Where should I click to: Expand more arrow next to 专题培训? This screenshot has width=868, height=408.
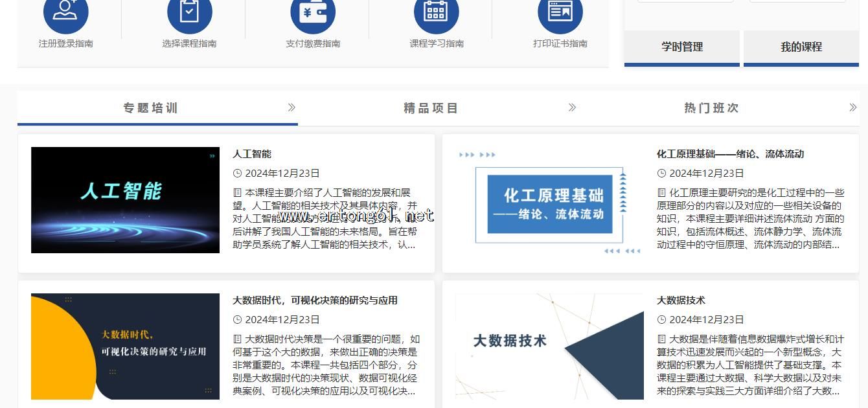(291, 108)
